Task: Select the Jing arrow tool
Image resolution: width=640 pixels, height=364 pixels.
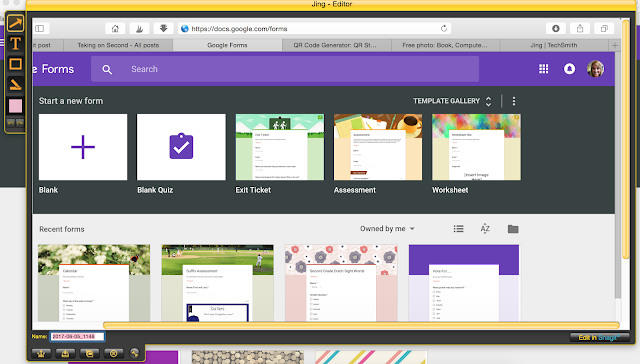Action: pos(16,23)
